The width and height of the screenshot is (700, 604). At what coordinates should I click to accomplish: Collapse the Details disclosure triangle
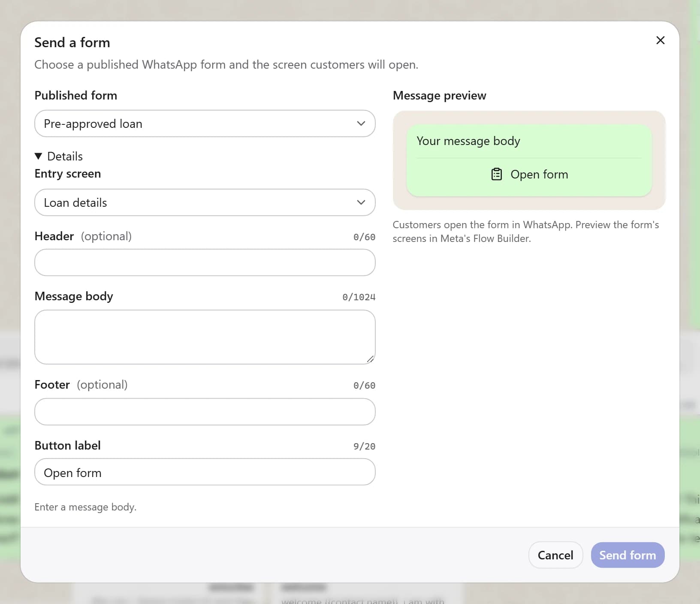pyautogui.click(x=38, y=156)
